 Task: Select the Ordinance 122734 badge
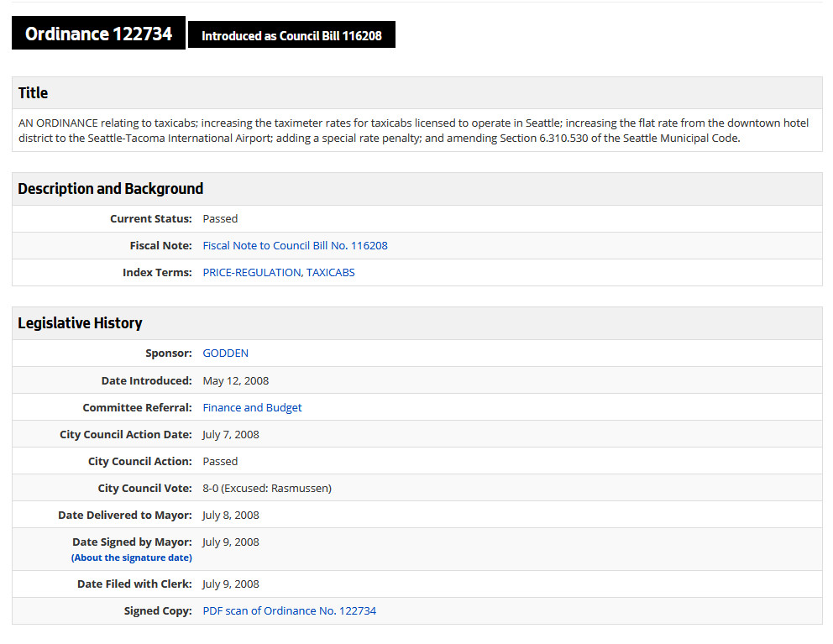pos(97,33)
